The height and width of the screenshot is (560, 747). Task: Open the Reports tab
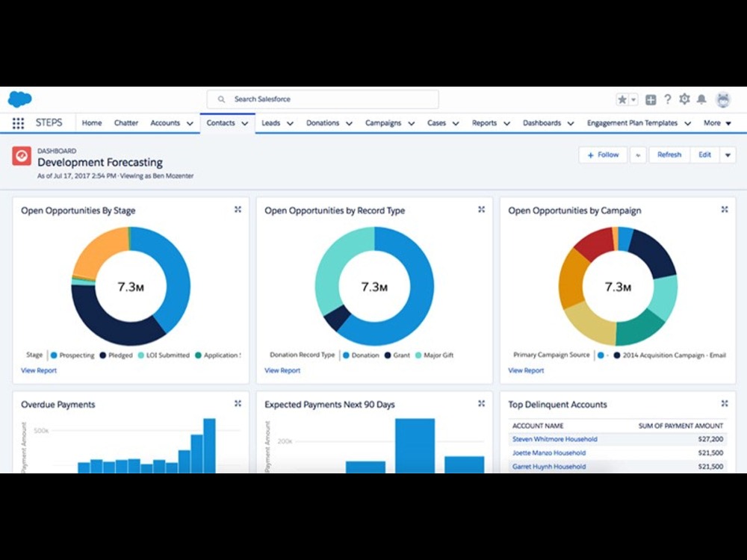[x=484, y=123]
